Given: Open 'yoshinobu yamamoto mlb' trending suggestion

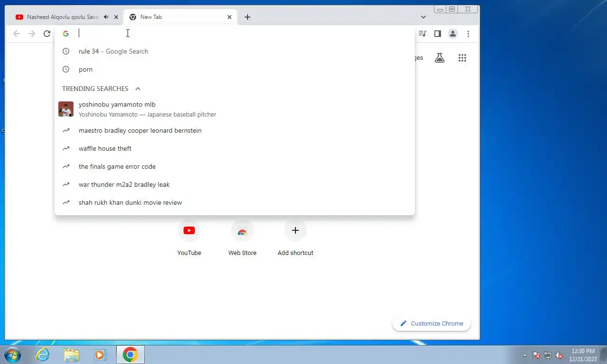Looking at the screenshot, I should click(x=235, y=109).
